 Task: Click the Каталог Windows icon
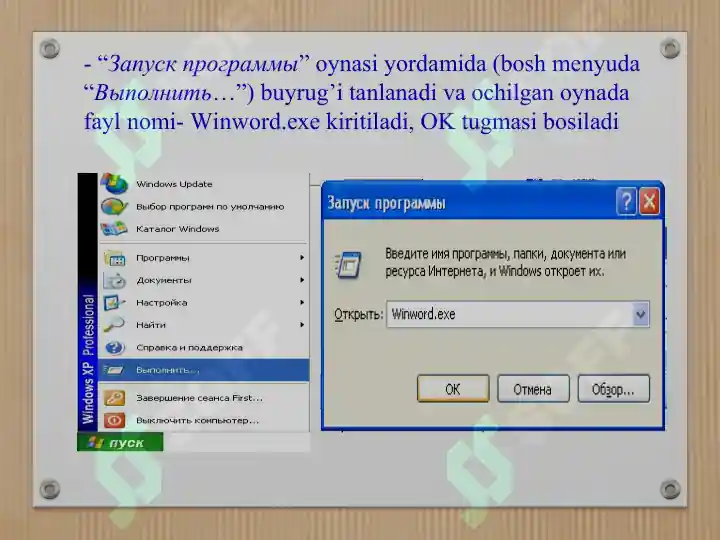point(114,229)
